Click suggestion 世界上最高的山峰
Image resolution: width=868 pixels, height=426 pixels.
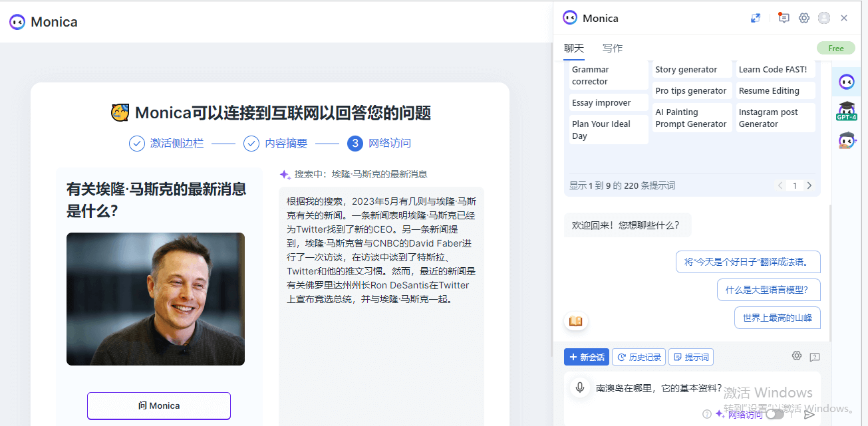tap(778, 318)
